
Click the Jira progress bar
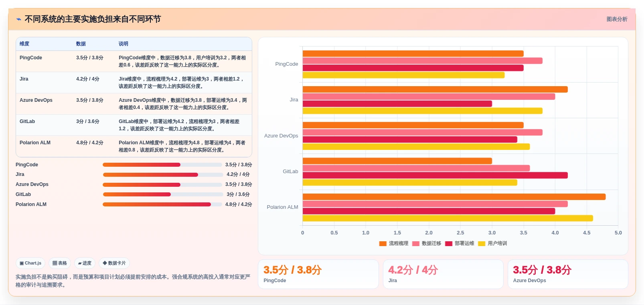pos(163,175)
